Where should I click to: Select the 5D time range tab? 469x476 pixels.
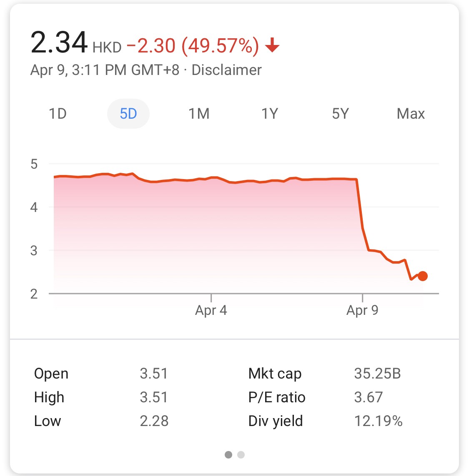[x=128, y=114]
